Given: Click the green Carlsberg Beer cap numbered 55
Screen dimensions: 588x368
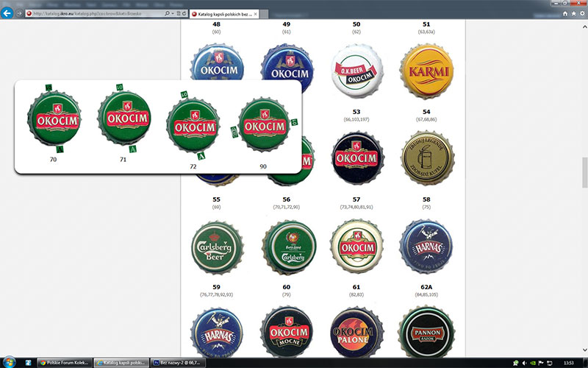Looking at the screenshot, I should (216, 246).
